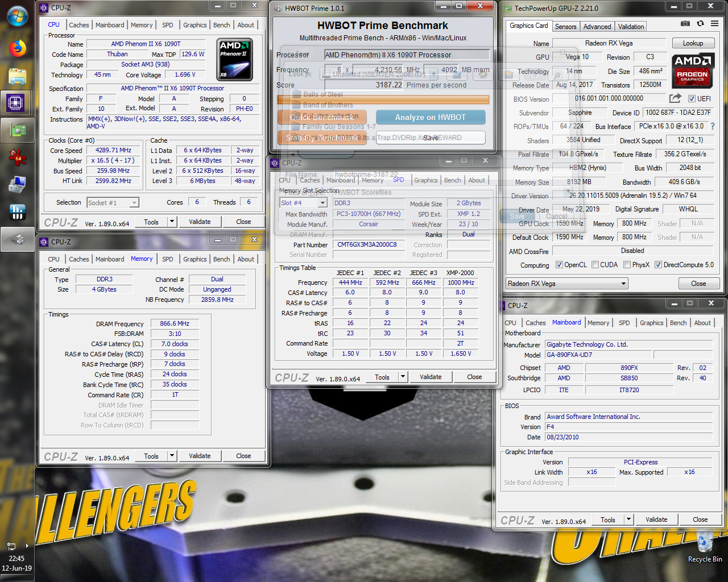Click the AMD Phenom II X6 logo
Viewport: 728px width, 582px height.
[234, 59]
